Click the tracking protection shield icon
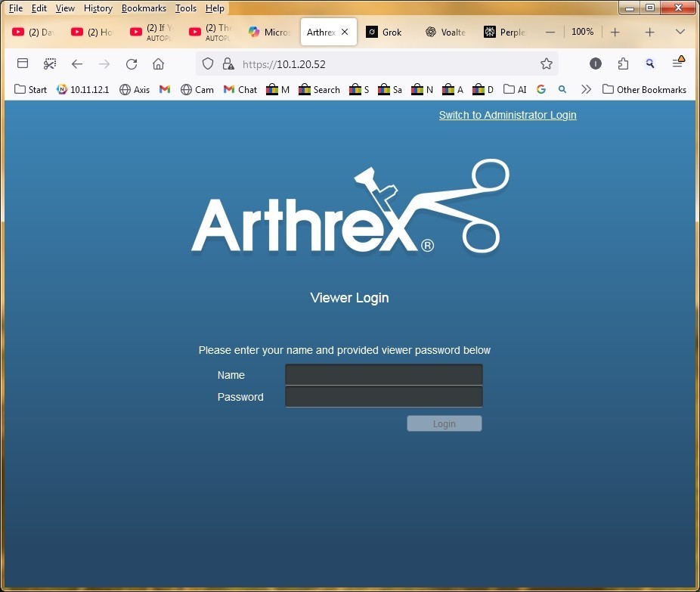 (208, 64)
